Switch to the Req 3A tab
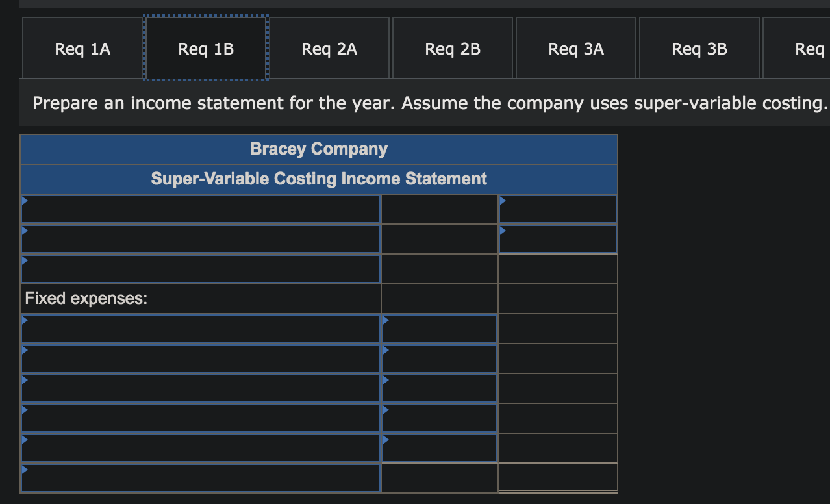The width and height of the screenshot is (830, 504). [x=575, y=48]
